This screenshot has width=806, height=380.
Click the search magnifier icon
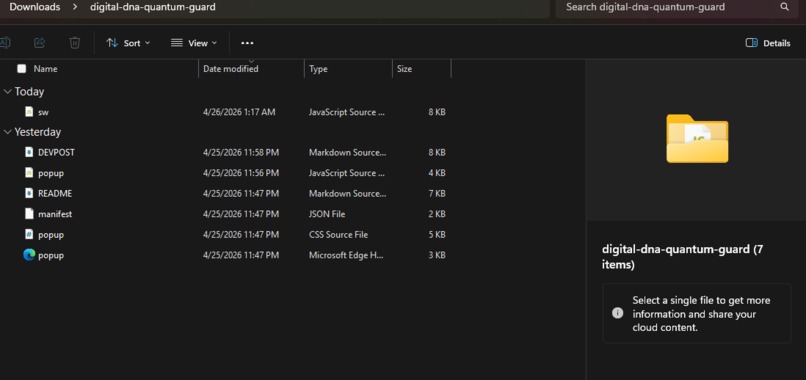click(x=784, y=7)
